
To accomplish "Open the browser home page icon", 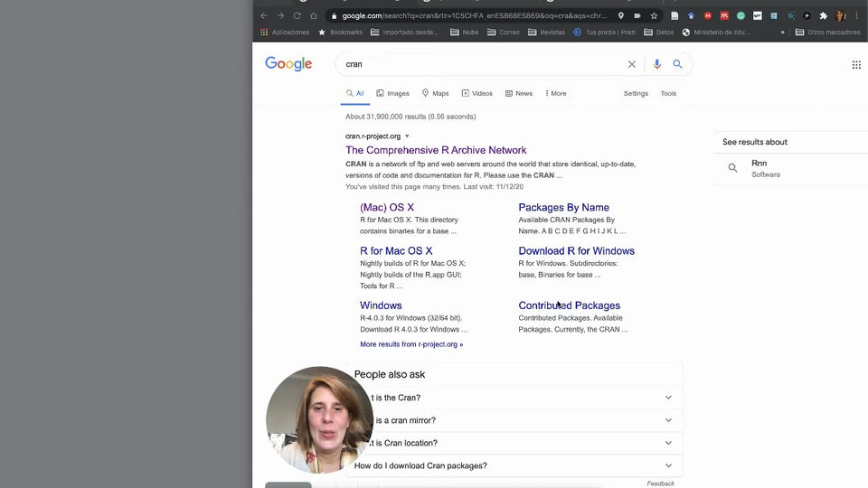I will (314, 16).
